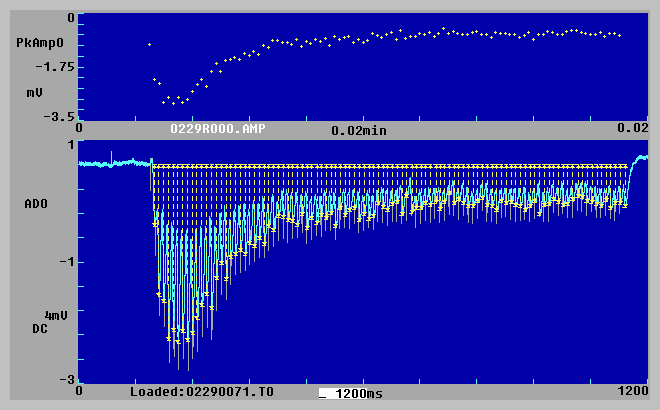The width and height of the screenshot is (660, 410).
Task: Click the -1.75 axis value in top plot
Action: click(55, 67)
